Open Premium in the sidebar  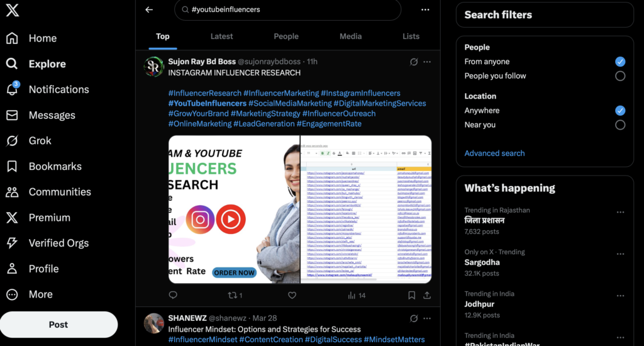38,218
